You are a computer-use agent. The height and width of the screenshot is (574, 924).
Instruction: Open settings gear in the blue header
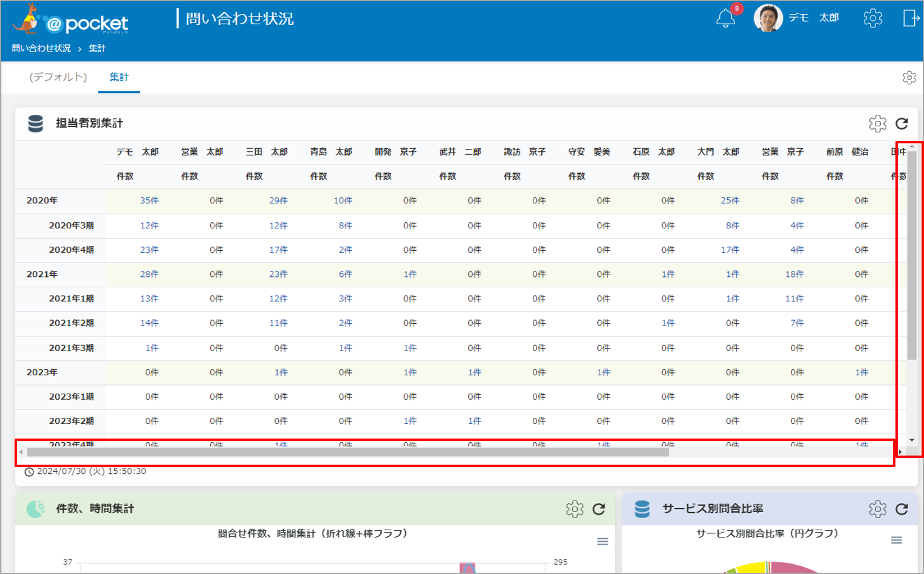[872, 18]
